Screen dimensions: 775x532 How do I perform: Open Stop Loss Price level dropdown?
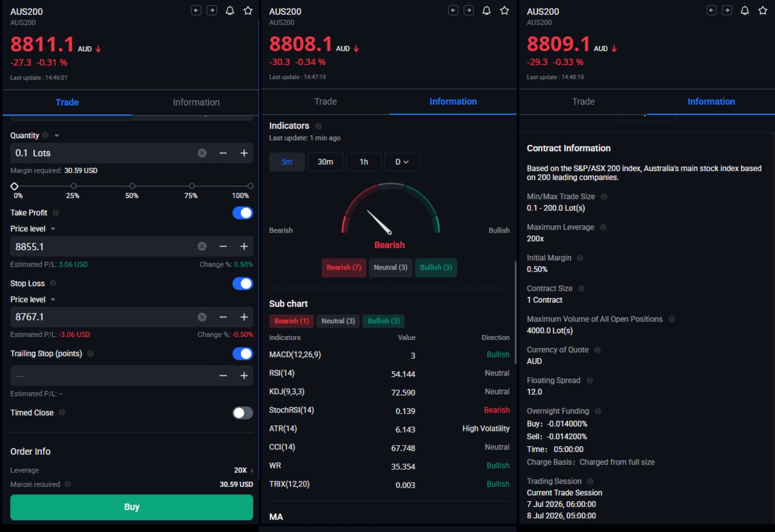pos(53,299)
